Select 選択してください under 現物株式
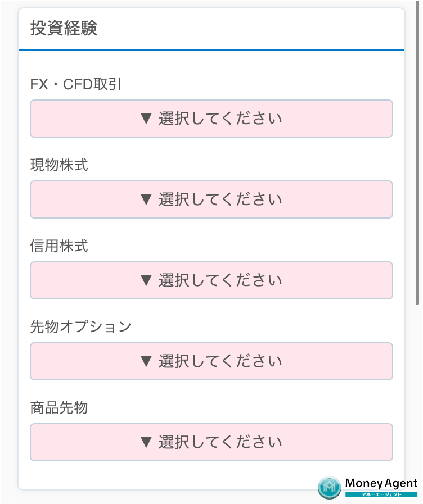Image resolution: width=423 pixels, height=504 pixels. coord(211,199)
